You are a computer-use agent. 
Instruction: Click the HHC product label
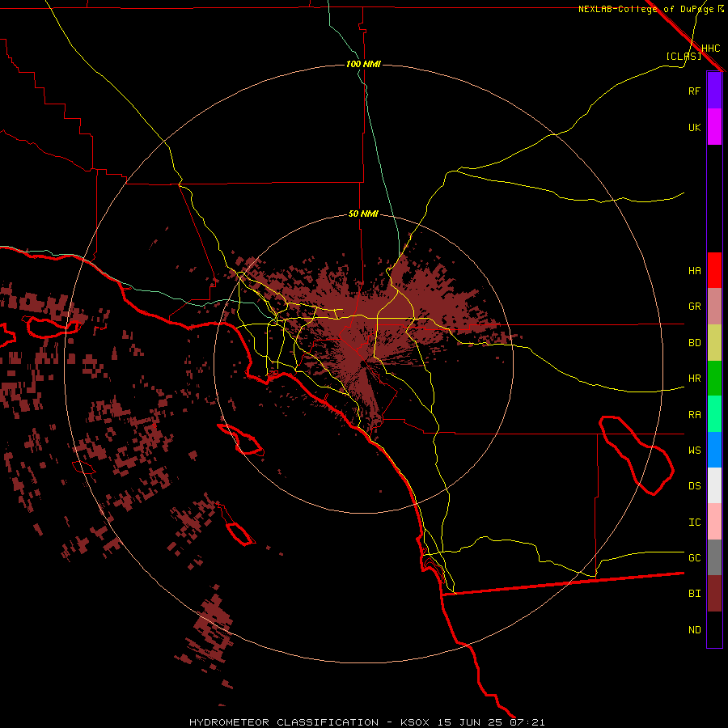710,49
